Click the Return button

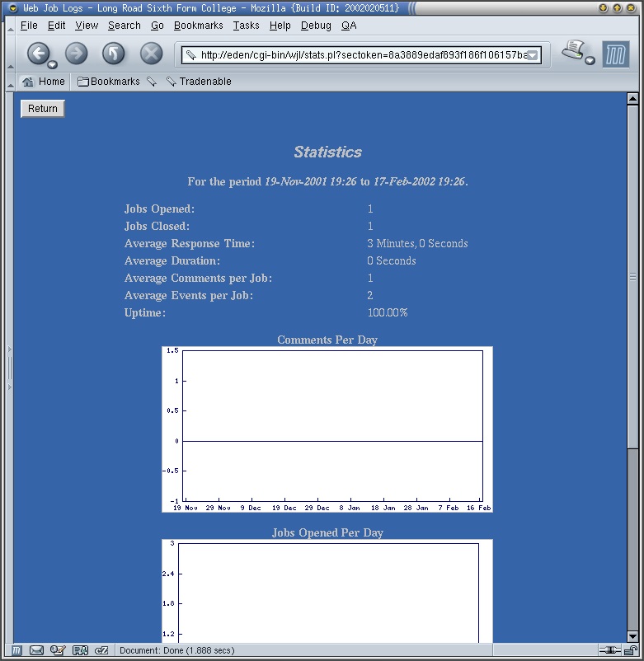point(43,109)
